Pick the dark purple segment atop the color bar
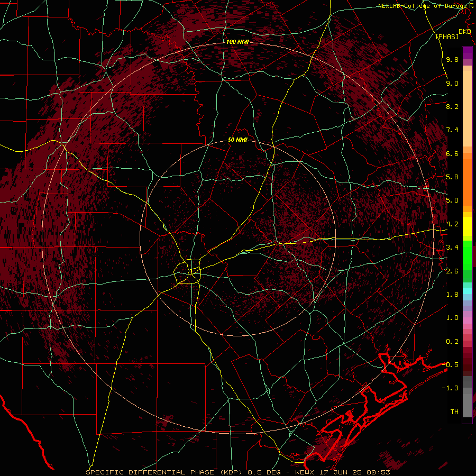476x476 pixels. coord(467,53)
